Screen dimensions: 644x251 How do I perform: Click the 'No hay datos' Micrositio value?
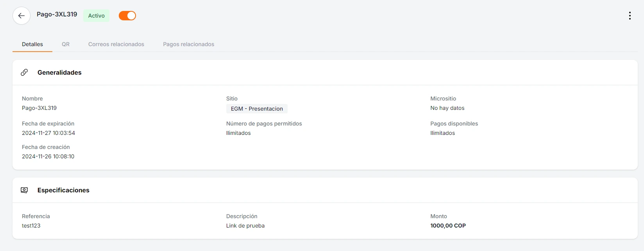coord(447,108)
